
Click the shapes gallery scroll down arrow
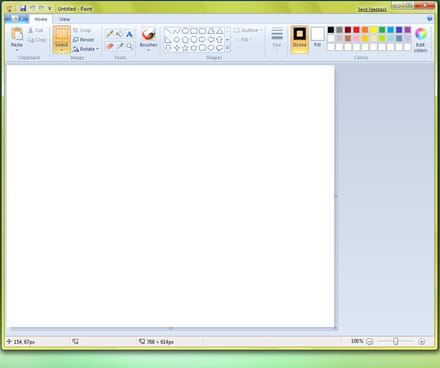click(x=227, y=40)
